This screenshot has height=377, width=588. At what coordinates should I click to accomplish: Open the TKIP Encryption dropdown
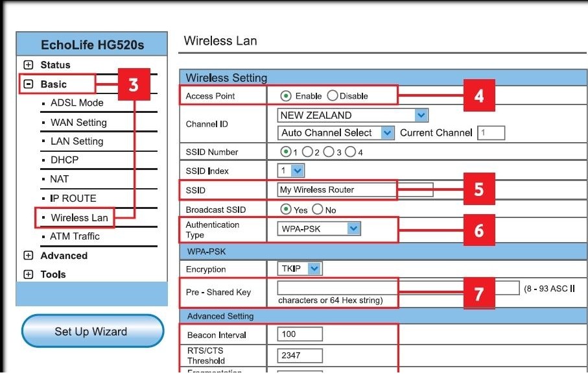click(300, 269)
